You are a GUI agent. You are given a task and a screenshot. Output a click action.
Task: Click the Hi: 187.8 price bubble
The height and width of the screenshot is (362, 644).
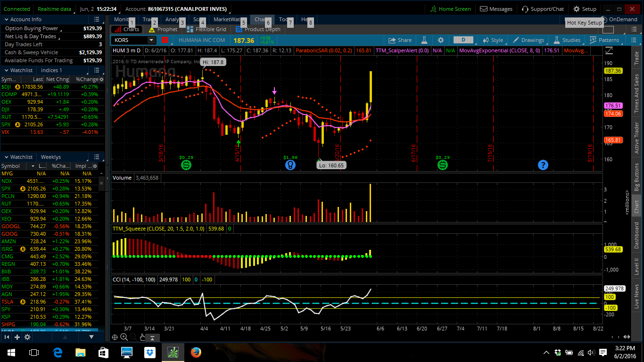(214, 62)
